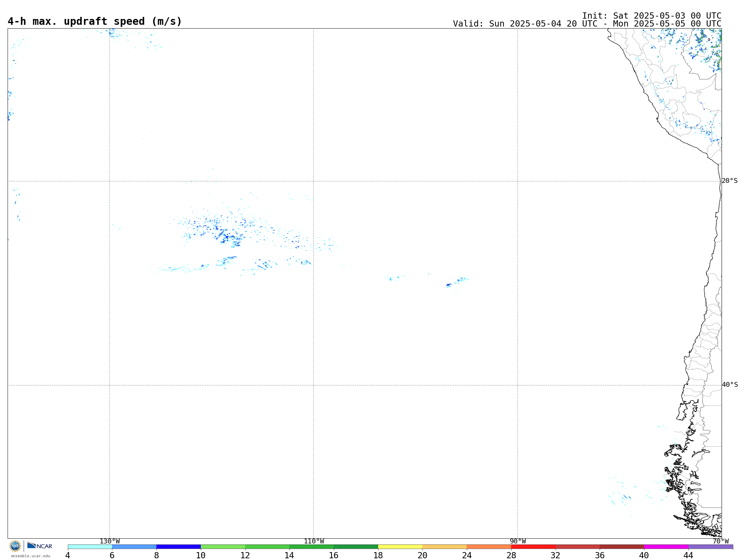Click the 'Init: Sat 2025-05-03 00 UTC' line

coord(652,16)
